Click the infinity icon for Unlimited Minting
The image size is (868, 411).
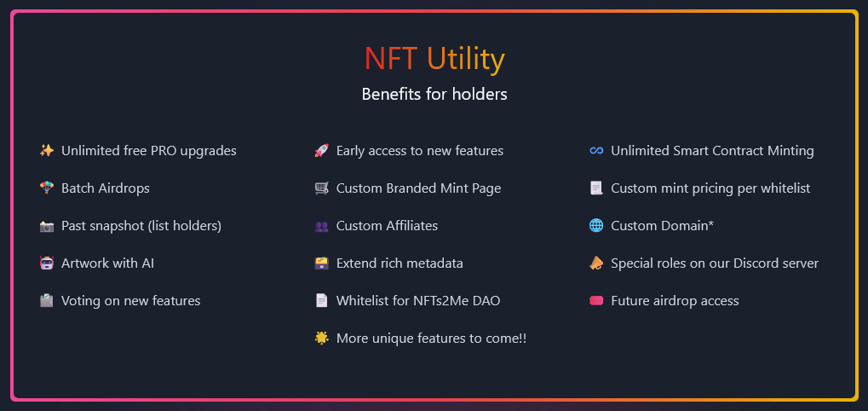click(x=596, y=151)
